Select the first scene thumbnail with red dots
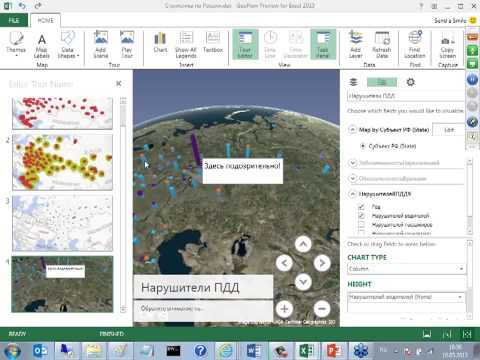The height and width of the screenshot is (360, 480). 62,113
